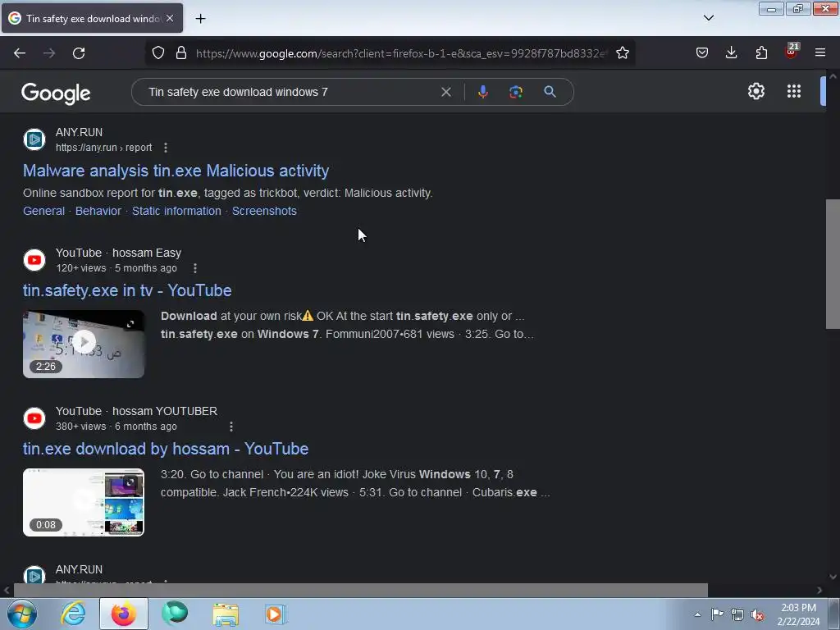Image resolution: width=840 pixels, height=630 pixels.
Task: Open tin.exe download by hossam result
Action: 166,449
